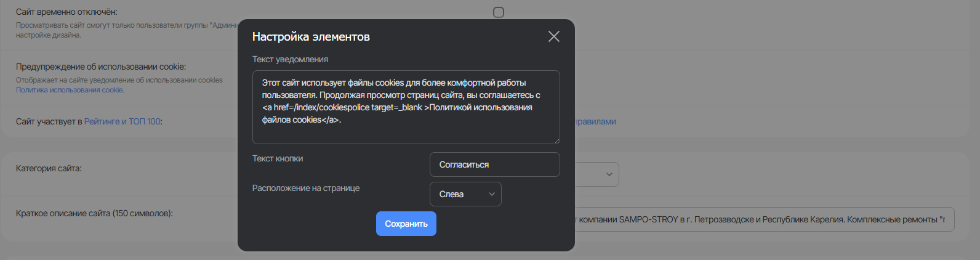Follow the Рейтинге и ТОП 100 link
This screenshot has width=980, height=260.
point(122,121)
